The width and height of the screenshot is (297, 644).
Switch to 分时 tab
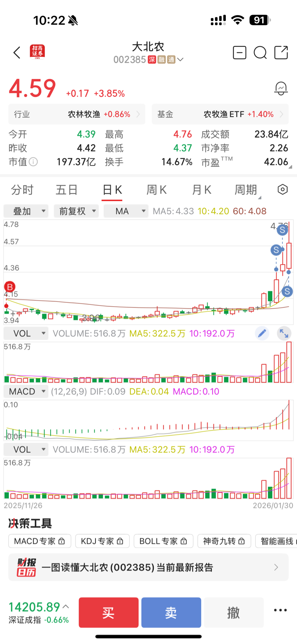[x=22, y=190]
